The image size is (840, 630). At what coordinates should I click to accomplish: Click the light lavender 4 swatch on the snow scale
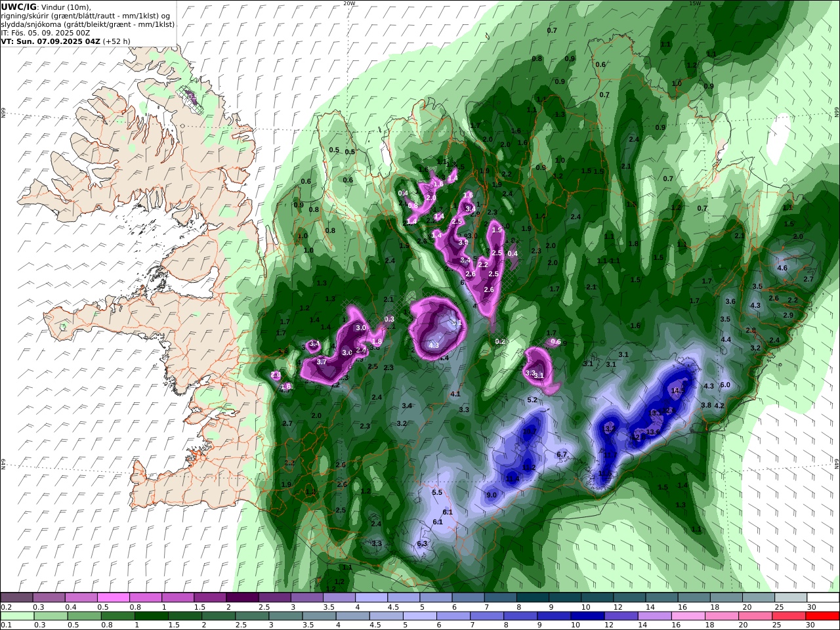(371, 597)
